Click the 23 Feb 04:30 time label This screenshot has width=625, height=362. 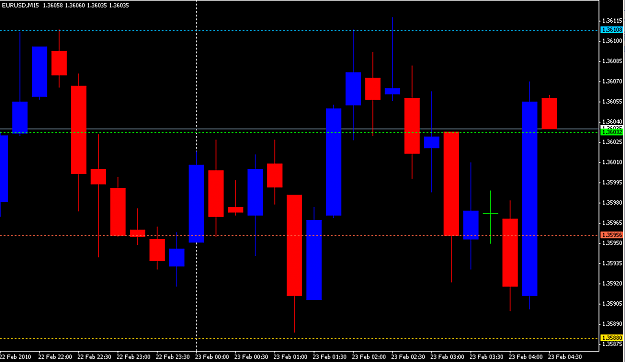pyautogui.click(x=565, y=356)
